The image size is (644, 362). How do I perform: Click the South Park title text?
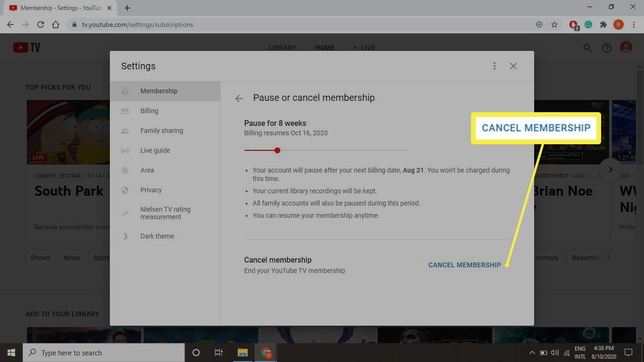69,191
